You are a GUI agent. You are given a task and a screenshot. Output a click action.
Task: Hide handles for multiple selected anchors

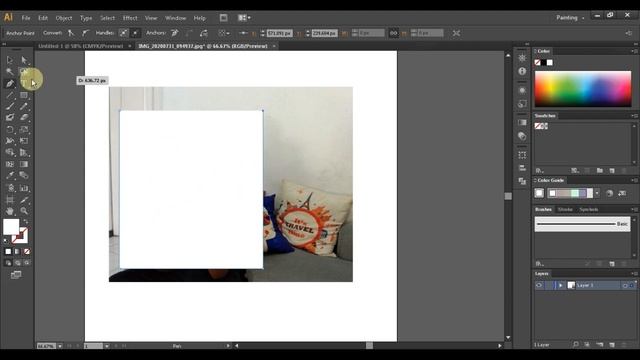point(135,33)
